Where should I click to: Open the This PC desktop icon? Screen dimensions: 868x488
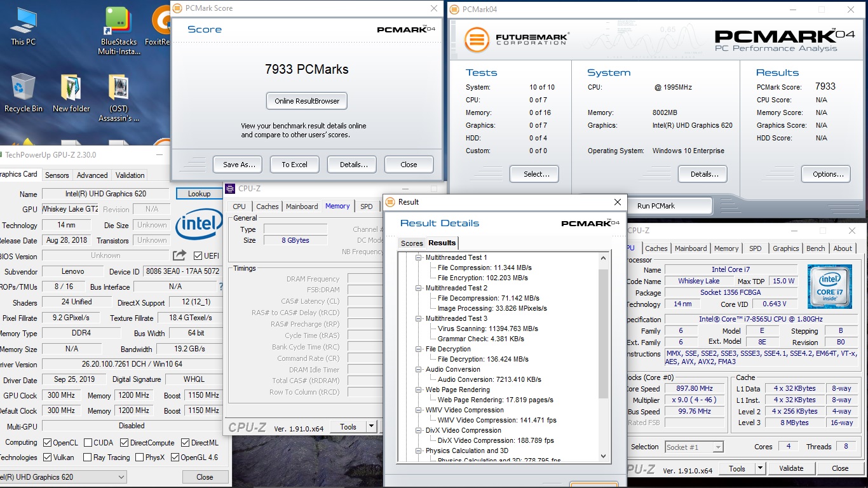click(24, 26)
